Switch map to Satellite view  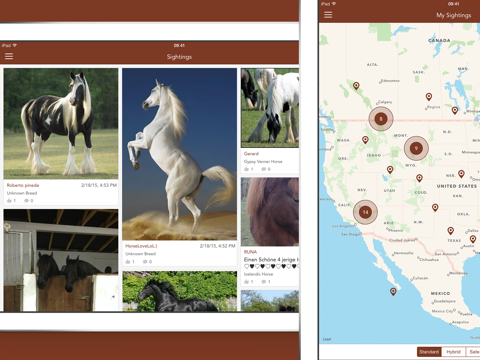[473, 352]
